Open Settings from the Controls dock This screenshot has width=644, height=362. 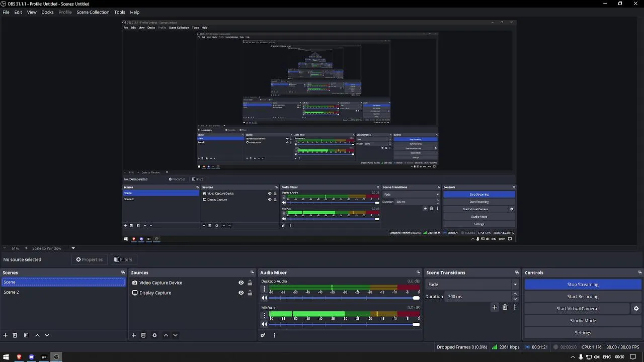pos(583,333)
